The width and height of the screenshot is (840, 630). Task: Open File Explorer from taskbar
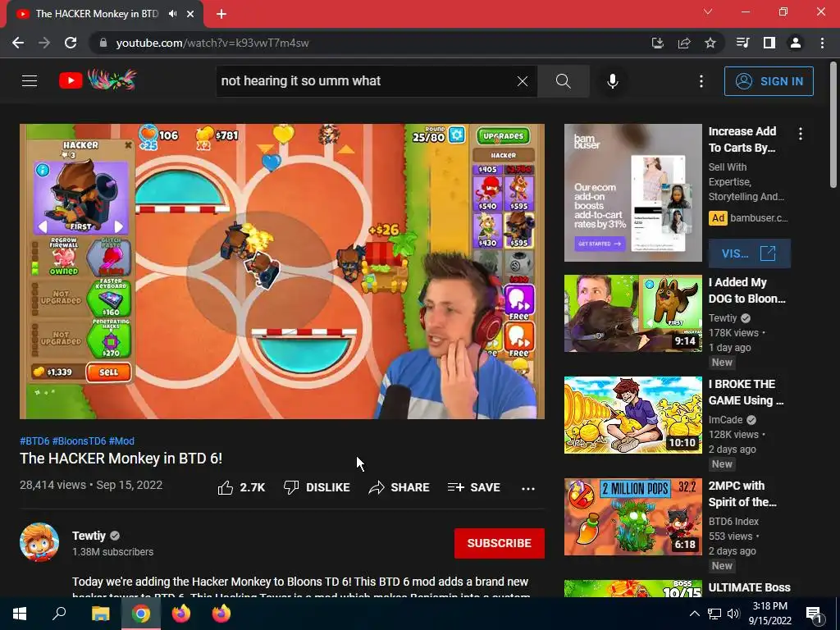pos(100,614)
